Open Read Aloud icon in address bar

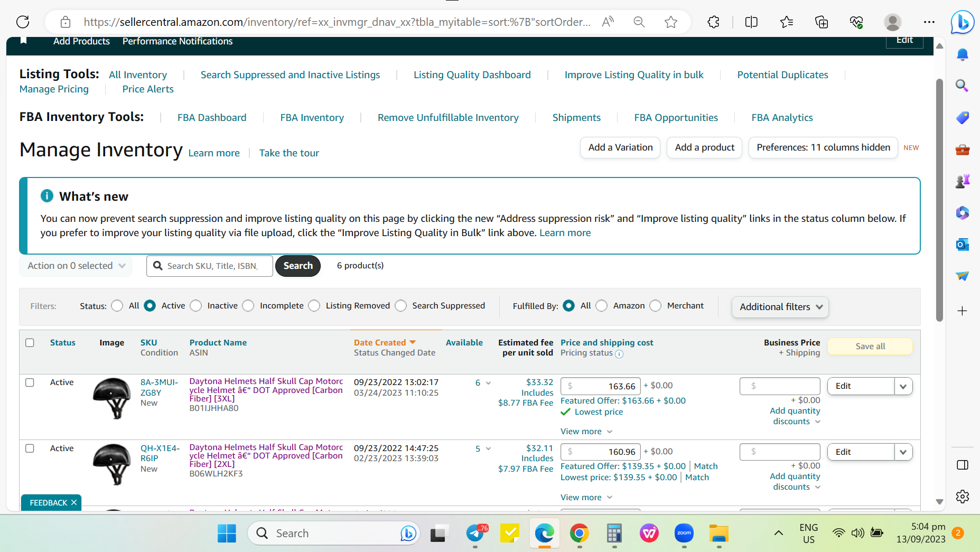tap(608, 22)
